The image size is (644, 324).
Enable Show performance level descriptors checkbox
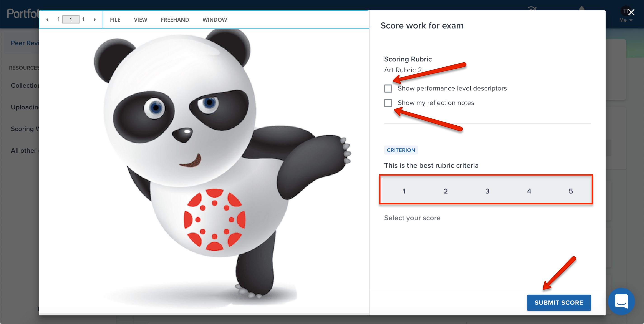pos(388,89)
